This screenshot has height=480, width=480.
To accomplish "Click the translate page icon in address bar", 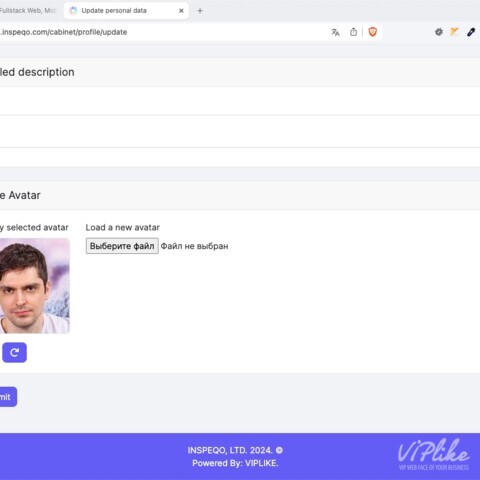I will [x=335, y=32].
